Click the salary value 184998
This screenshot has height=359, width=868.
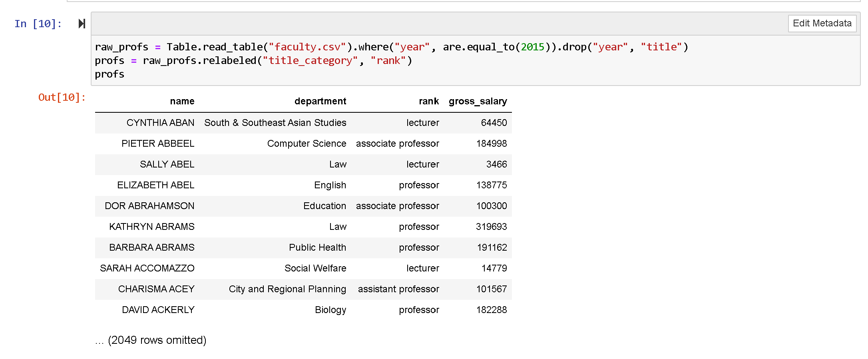click(x=492, y=144)
